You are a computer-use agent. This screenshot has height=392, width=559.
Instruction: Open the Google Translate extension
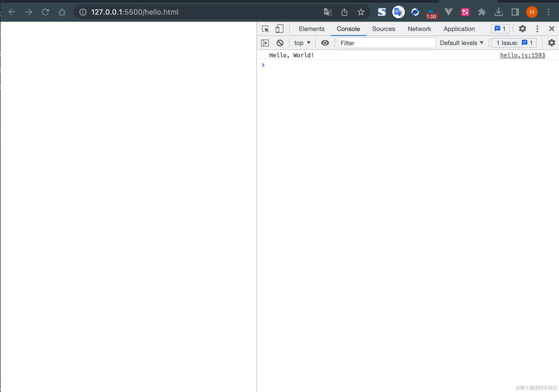[x=398, y=12]
